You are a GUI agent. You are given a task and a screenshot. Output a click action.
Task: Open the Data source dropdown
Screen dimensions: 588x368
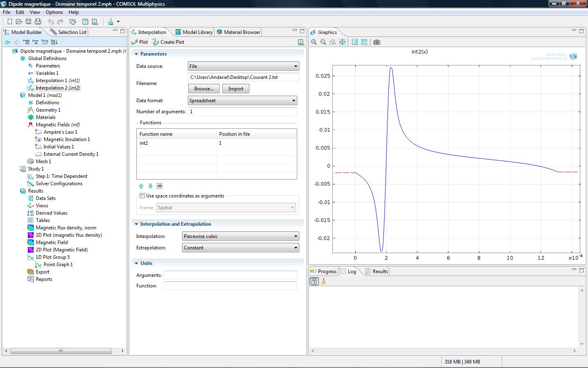(x=243, y=66)
